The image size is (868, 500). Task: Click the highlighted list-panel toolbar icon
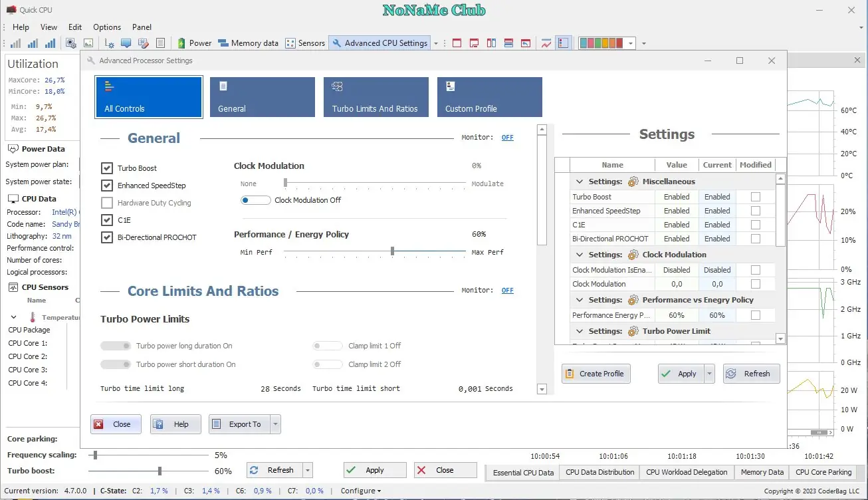(x=564, y=43)
